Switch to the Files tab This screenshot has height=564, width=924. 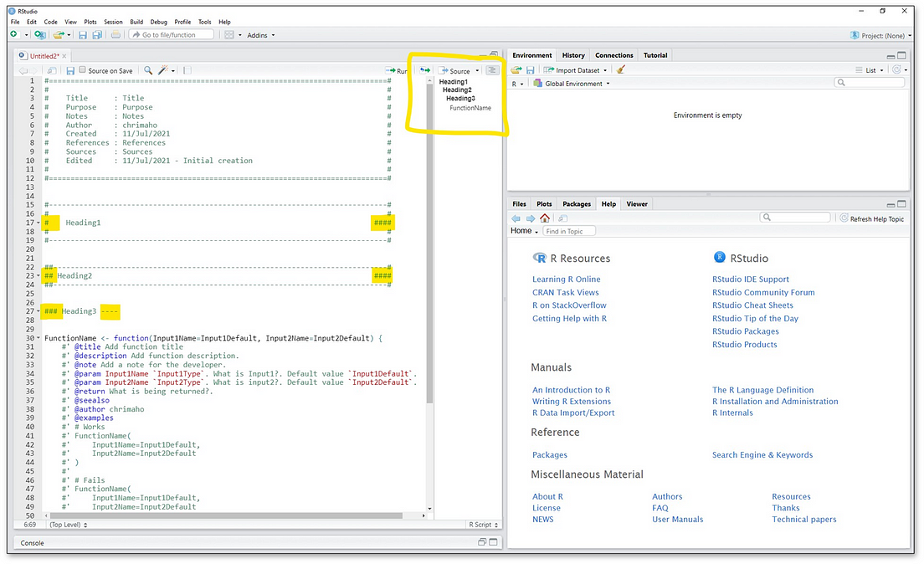(x=519, y=204)
